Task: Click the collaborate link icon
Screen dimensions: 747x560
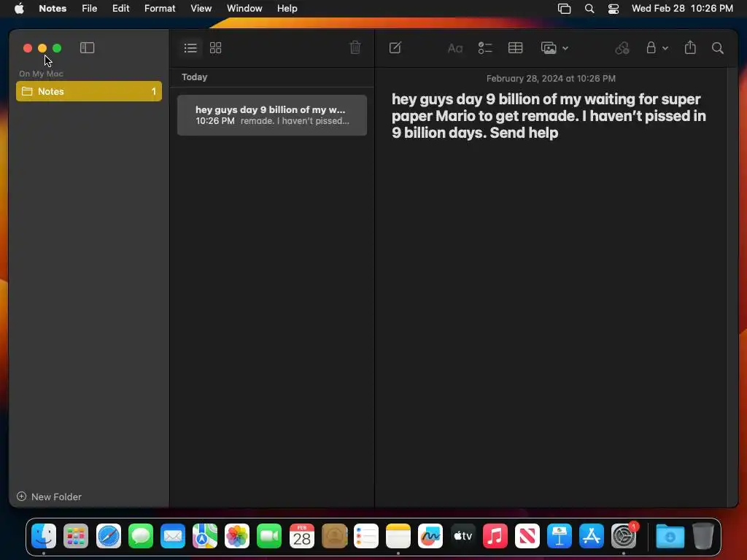Action: pos(622,47)
